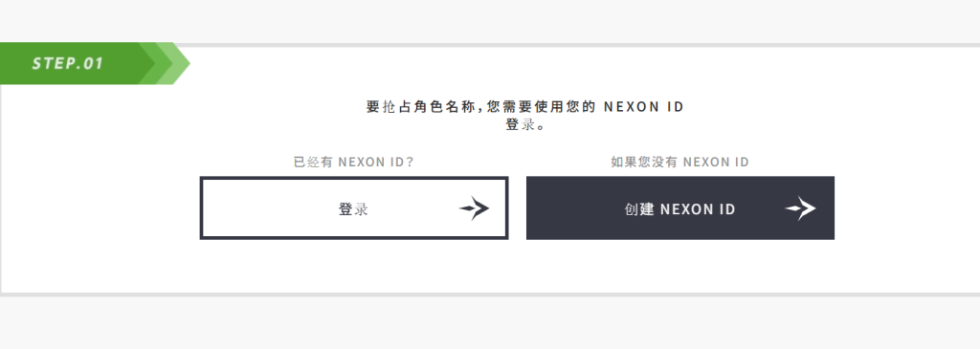The height and width of the screenshot is (349, 980).
Task: Click the gray page background above the panel
Action: (490, 21)
